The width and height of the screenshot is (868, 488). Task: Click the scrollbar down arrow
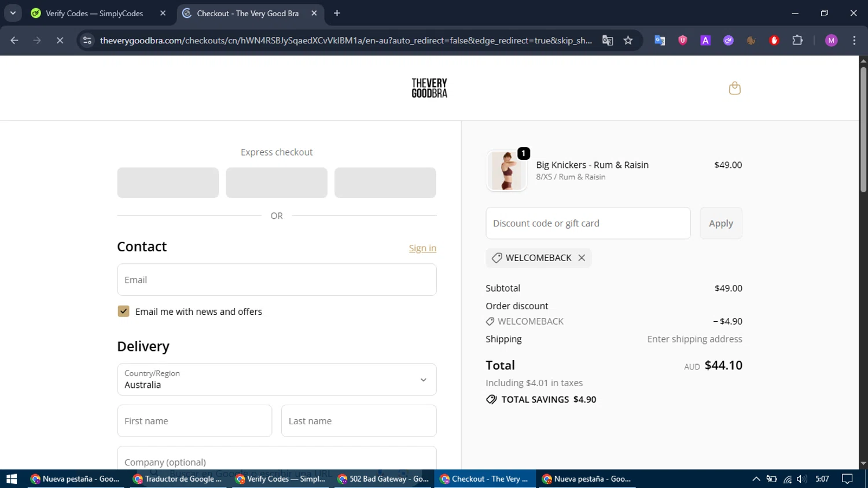click(863, 464)
